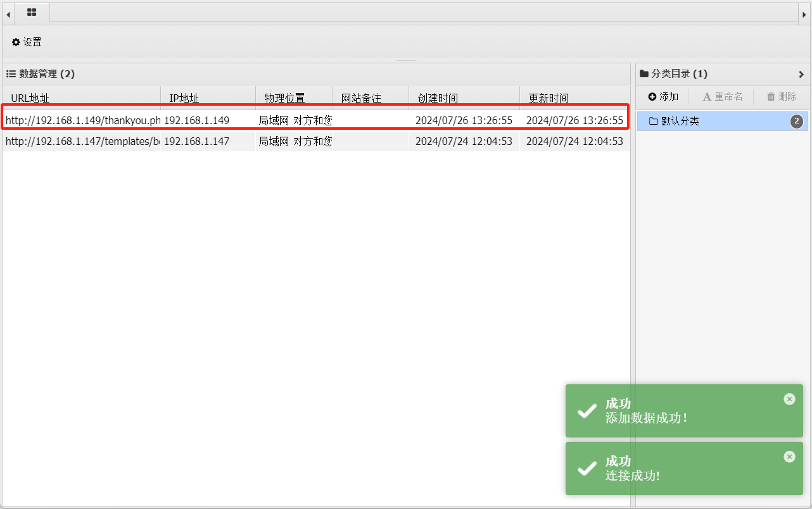This screenshot has height=509, width=812.
Task: Sort by the URL地址 column header
Action: [82, 98]
